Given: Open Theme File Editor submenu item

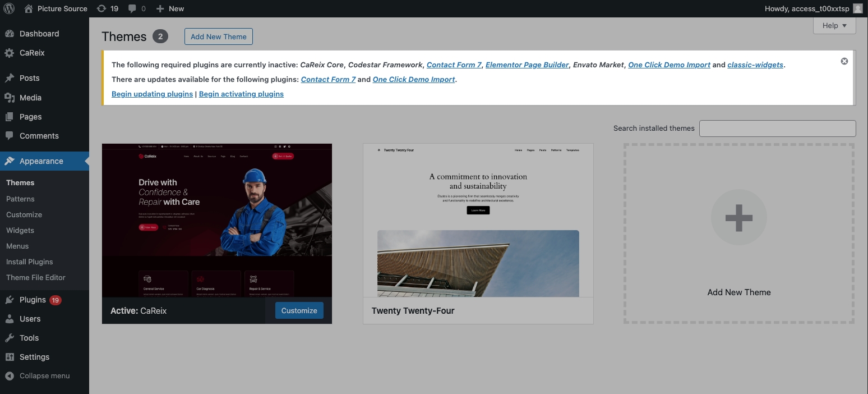Looking at the screenshot, I should (36, 277).
